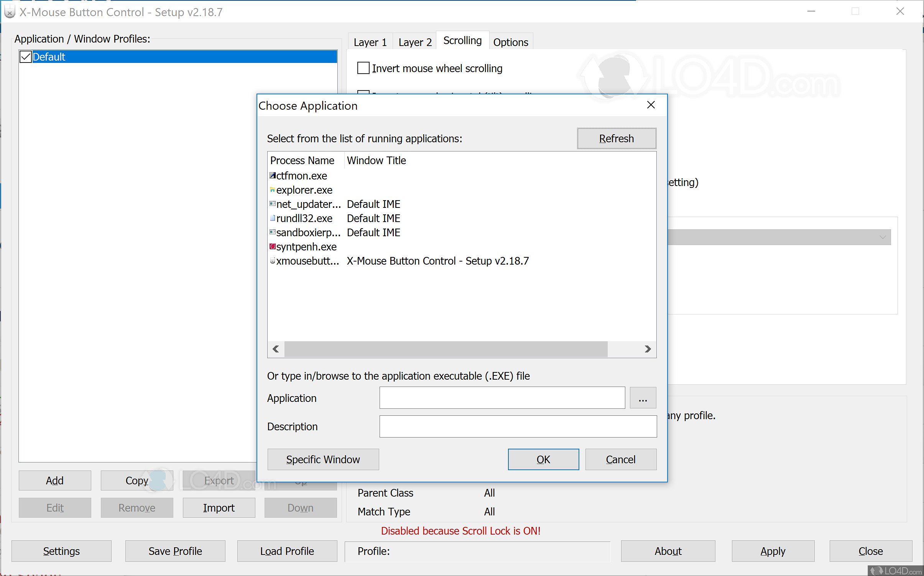Enable Invert mouse wheel scrolling
The height and width of the screenshot is (576, 924).
point(363,68)
